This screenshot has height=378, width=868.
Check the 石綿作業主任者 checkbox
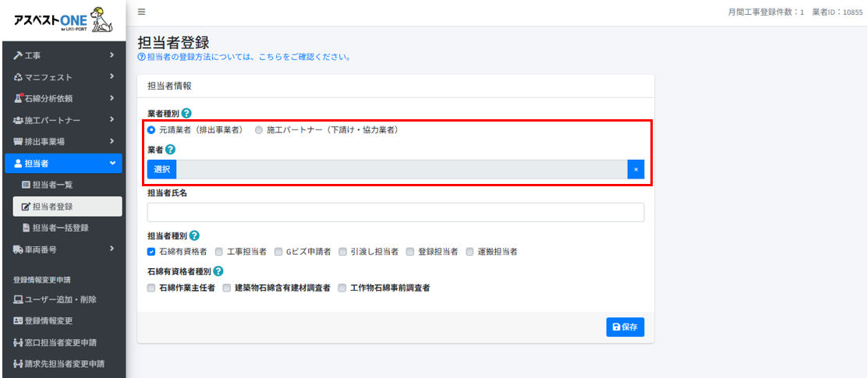(x=151, y=288)
